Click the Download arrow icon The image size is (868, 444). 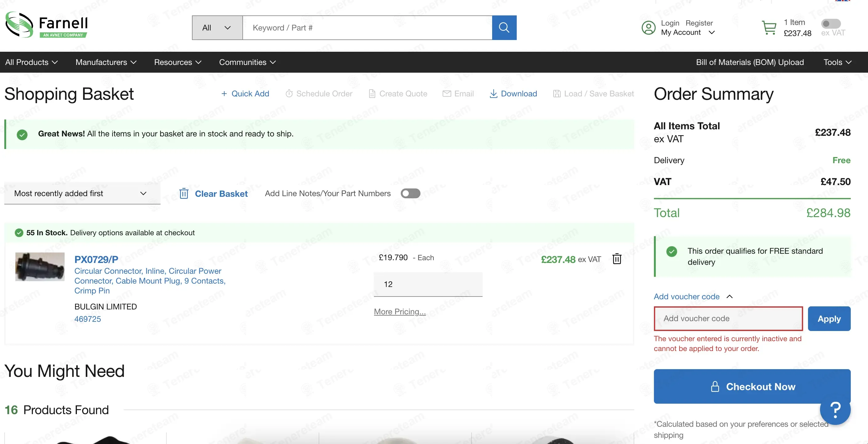[493, 94]
